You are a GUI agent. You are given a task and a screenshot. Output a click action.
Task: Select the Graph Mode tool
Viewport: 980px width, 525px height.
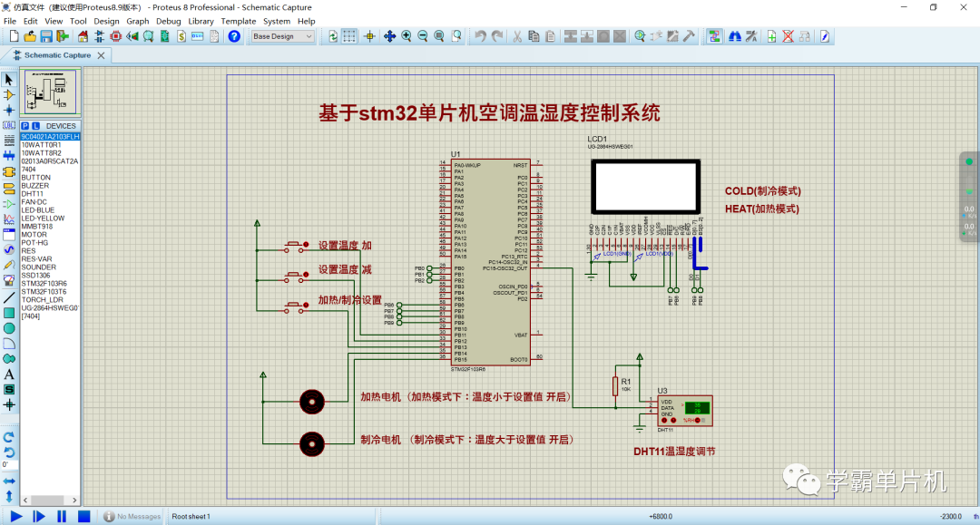pyautogui.click(x=9, y=219)
